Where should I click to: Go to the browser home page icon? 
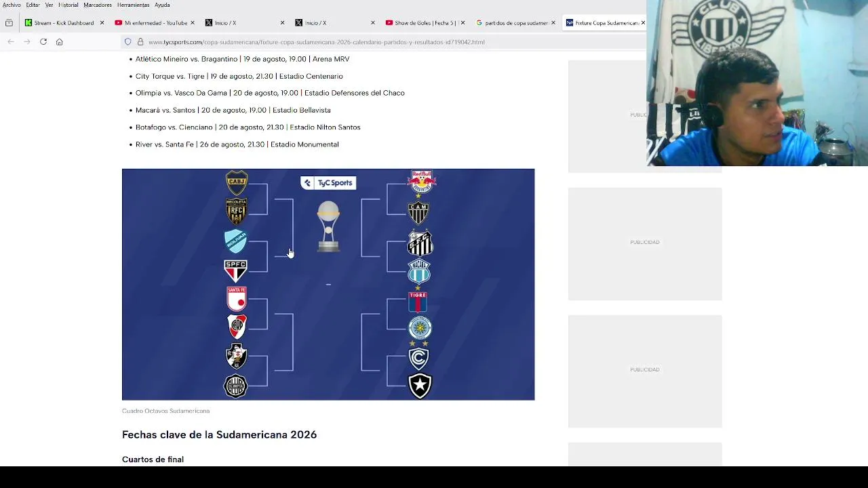pos(60,42)
